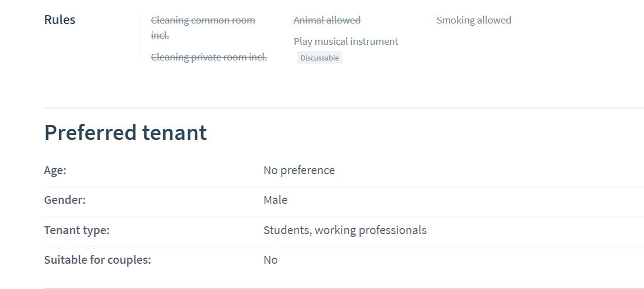This screenshot has height=289, width=644.
Task: Click the word 'incl.' under common room
Action: coord(160,35)
